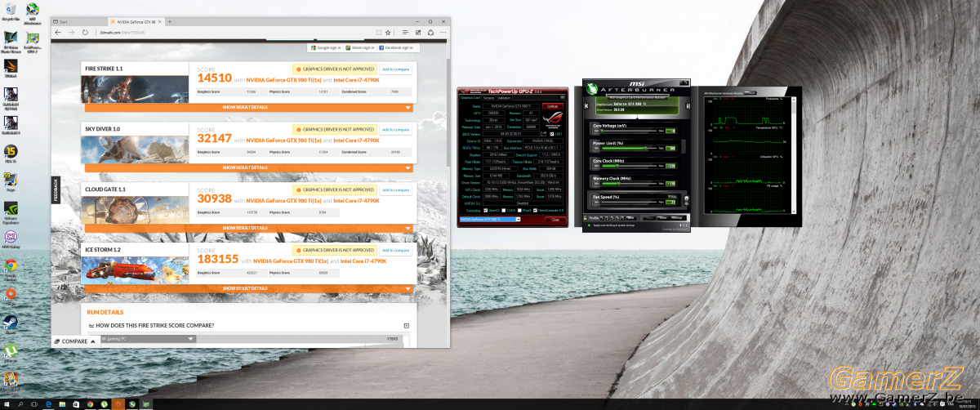
Task: Open GPU-Z Validation tab
Action: 504,97
